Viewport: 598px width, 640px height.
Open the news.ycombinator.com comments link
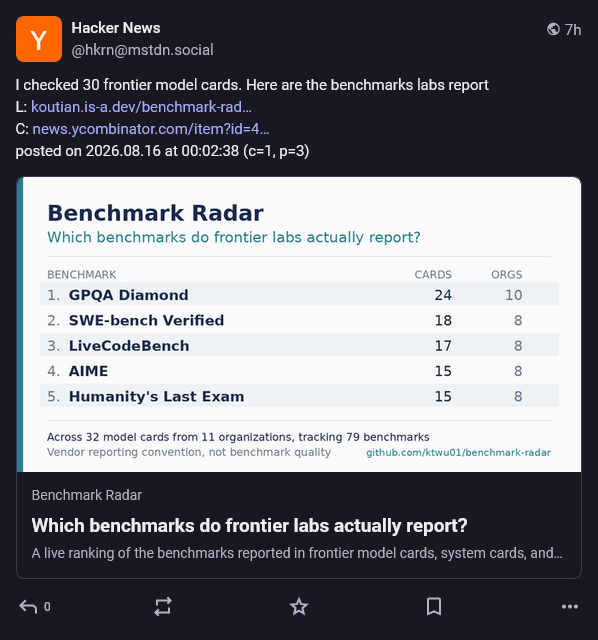pyautogui.click(x=151, y=129)
